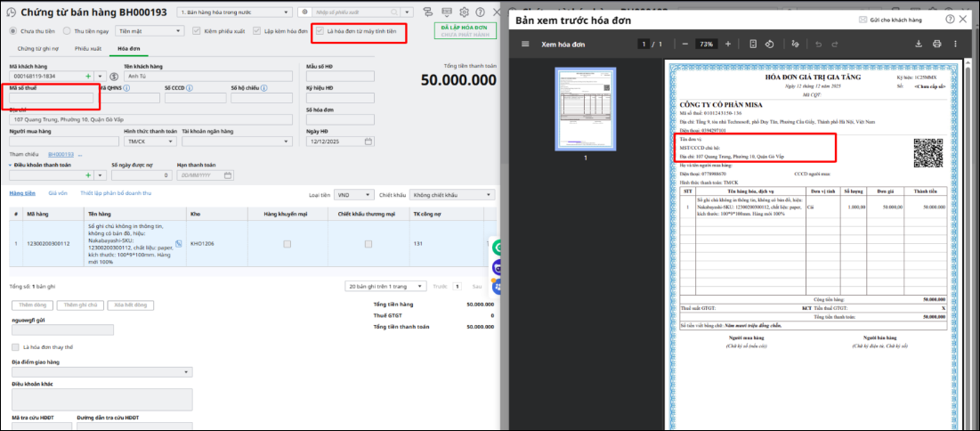The height and width of the screenshot is (431, 980).
Task: Check Hàng khuyến mại for row 1
Action: 287,243
